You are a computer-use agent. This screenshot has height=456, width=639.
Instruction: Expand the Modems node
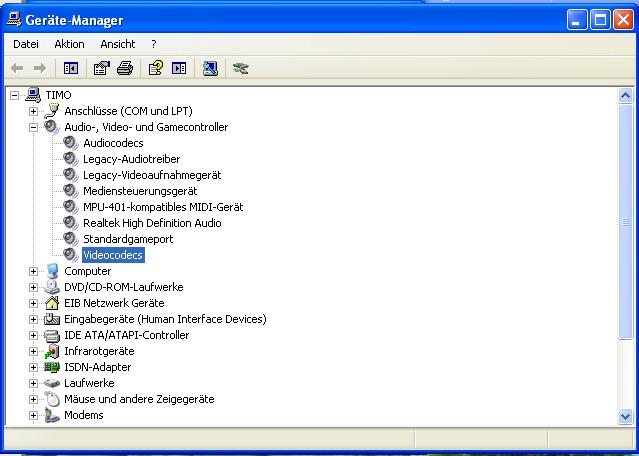pos(33,415)
